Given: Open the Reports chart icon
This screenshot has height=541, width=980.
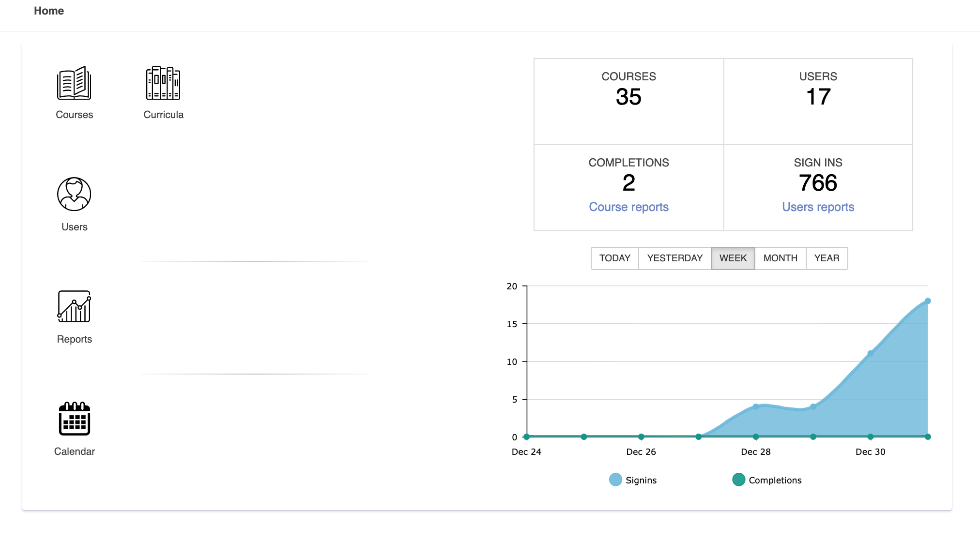Looking at the screenshot, I should (x=74, y=306).
